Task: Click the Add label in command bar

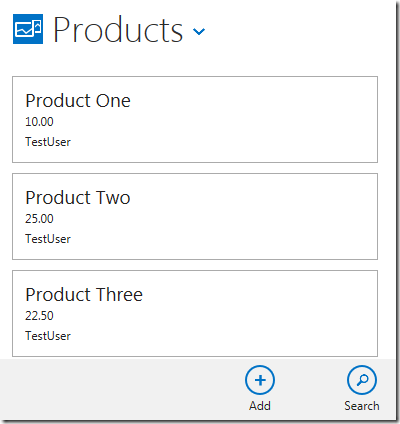Action: [260, 406]
